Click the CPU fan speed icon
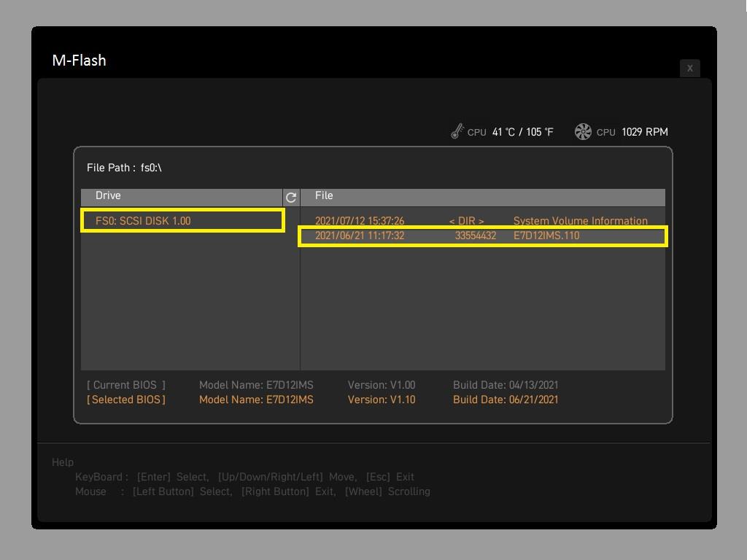 click(583, 131)
